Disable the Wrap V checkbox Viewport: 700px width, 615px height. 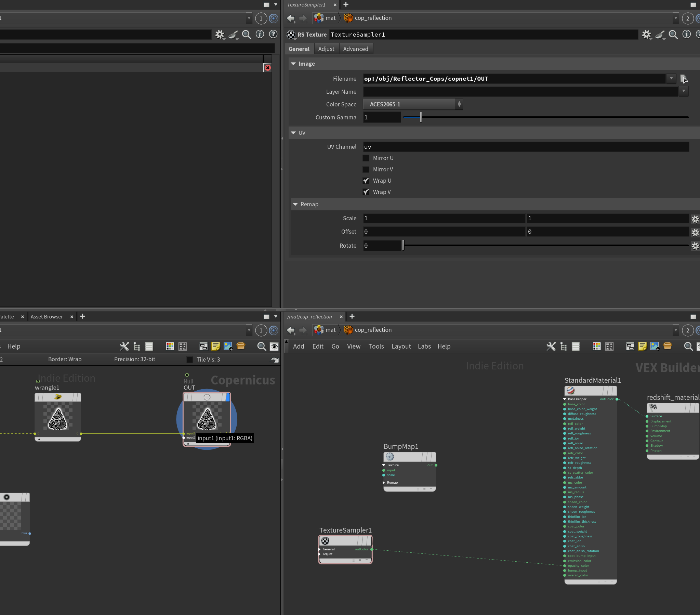[366, 192]
